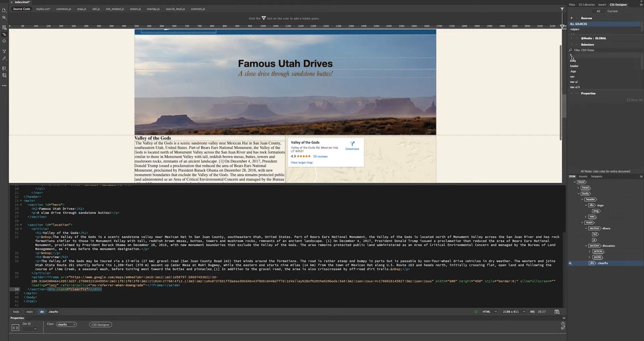The width and height of the screenshot is (644, 341).
Task: Open the extended toolbar via the ellipsis icon
Action: click(x=4, y=86)
